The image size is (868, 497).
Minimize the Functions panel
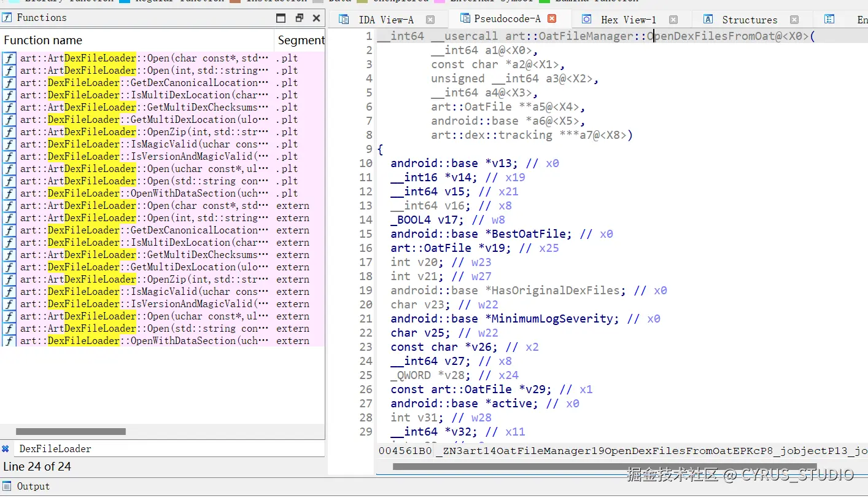click(x=281, y=18)
